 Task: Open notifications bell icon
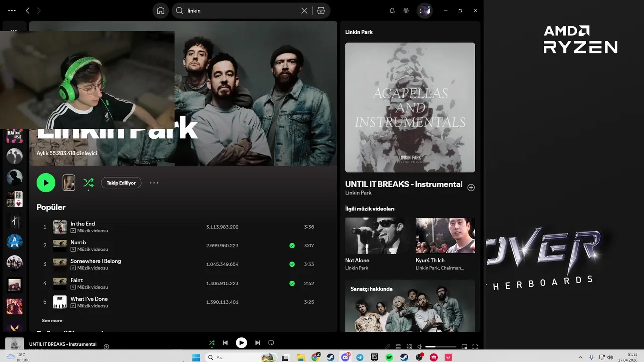(392, 10)
